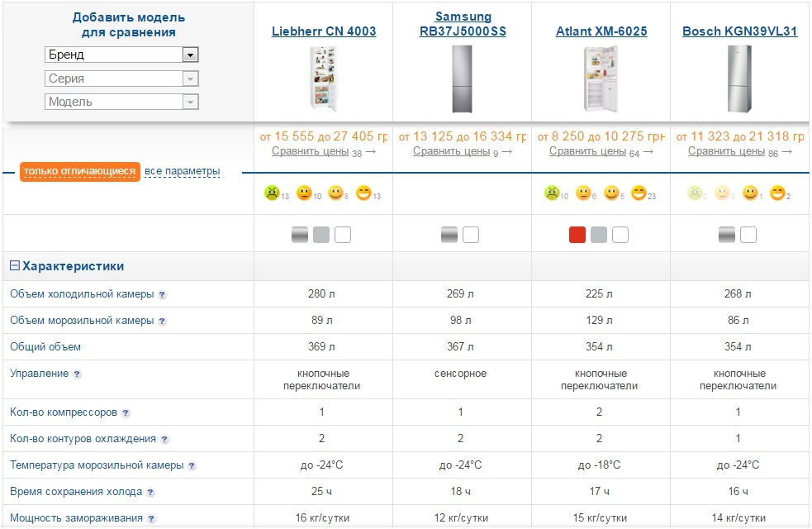
Task: Collapse the Характеристики section
Action: click(15, 266)
